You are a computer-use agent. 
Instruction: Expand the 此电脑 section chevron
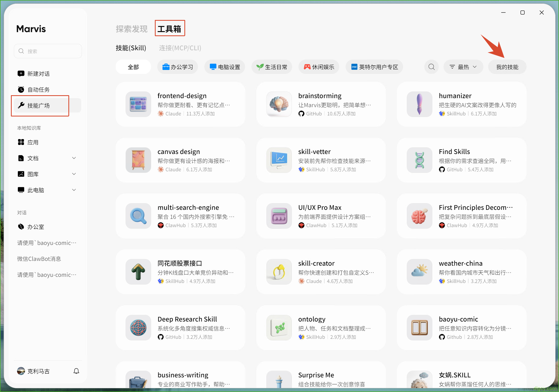click(74, 190)
